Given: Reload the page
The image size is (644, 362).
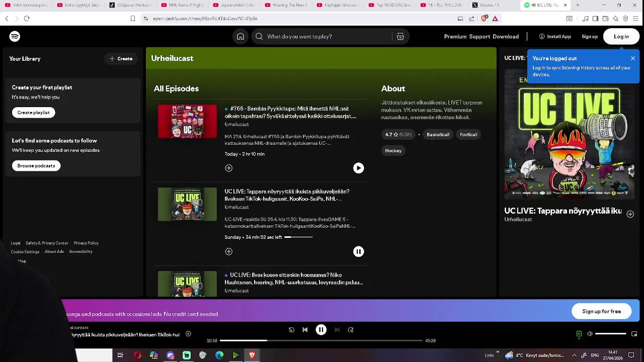Looking at the screenshot, I should (27, 19).
